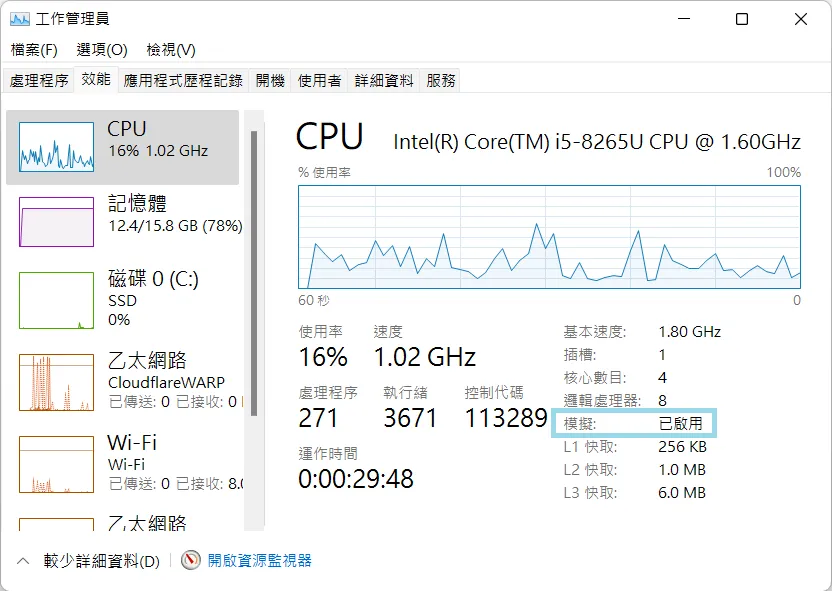Open the 檢視(V) menu

[171, 50]
